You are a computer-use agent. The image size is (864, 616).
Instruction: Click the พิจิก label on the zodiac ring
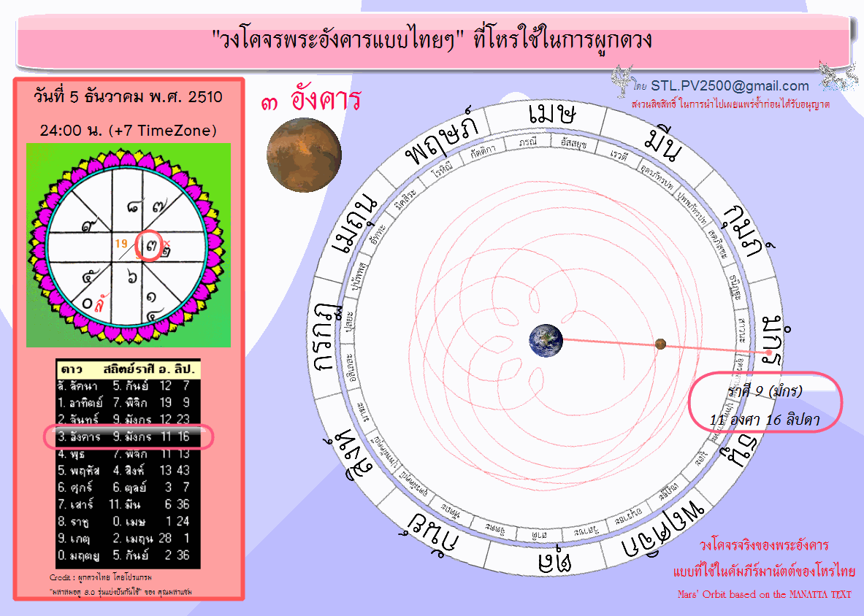coord(662,531)
